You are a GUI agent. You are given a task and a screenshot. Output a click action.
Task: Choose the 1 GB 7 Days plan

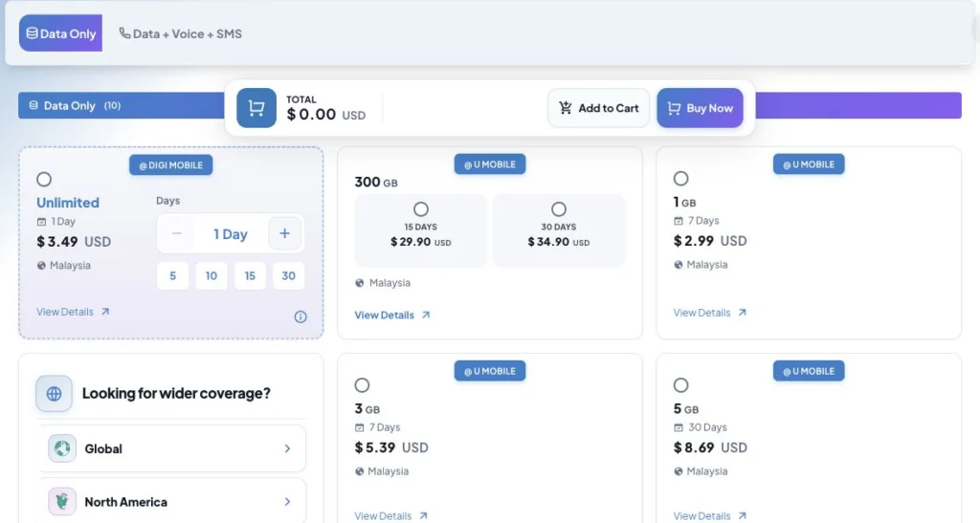[680, 179]
